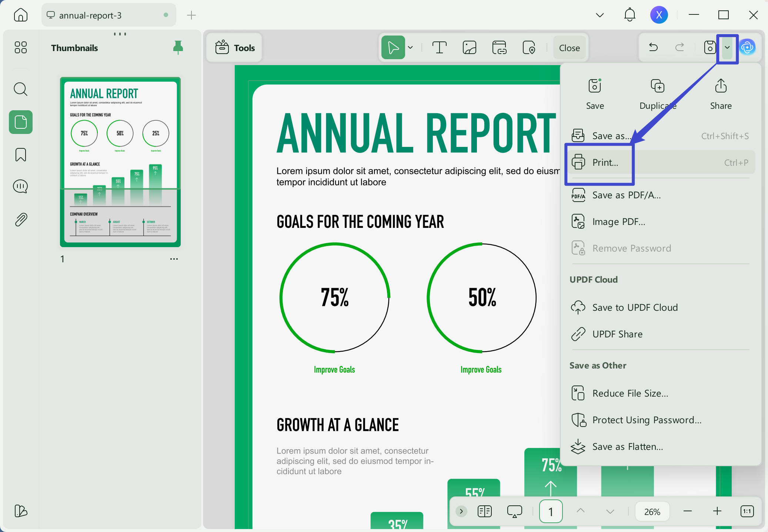Undo the last action
This screenshot has height=532, width=768.
[653, 47]
